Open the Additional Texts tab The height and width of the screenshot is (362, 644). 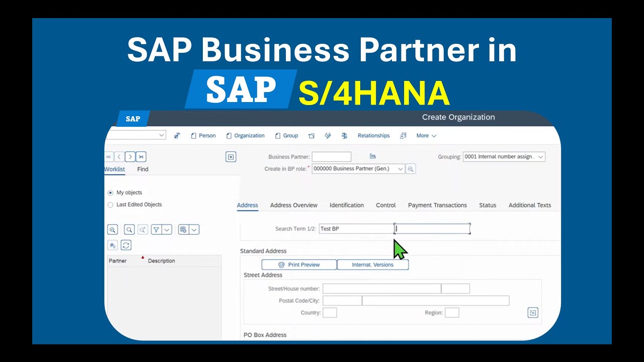pos(530,205)
